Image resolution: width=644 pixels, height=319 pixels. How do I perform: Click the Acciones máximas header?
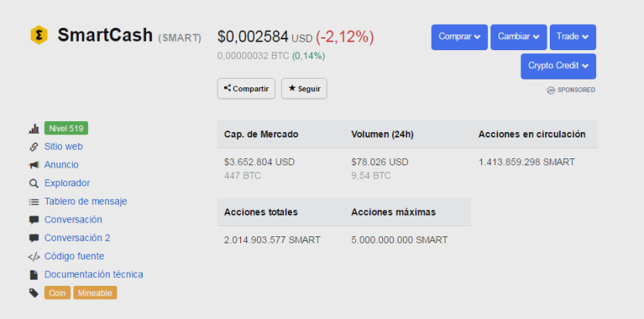click(x=394, y=212)
